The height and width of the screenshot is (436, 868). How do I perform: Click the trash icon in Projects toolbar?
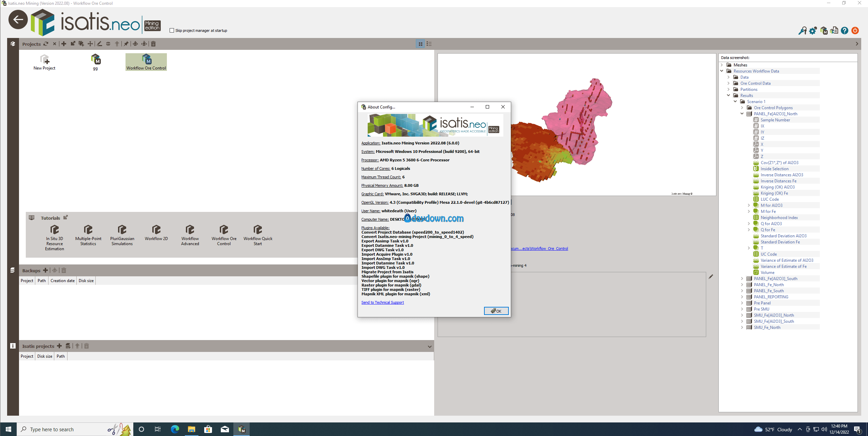pyautogui.click(x=153, y=44)
